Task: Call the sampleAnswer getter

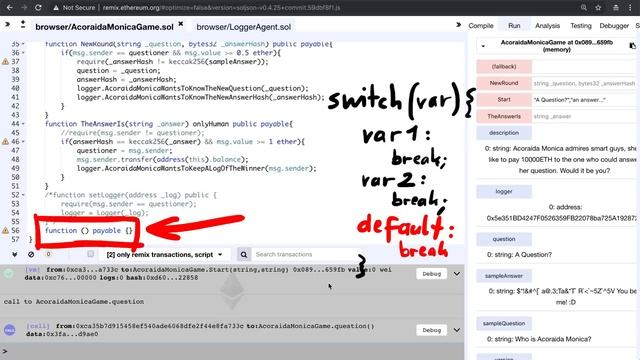Action: (504, 276)
